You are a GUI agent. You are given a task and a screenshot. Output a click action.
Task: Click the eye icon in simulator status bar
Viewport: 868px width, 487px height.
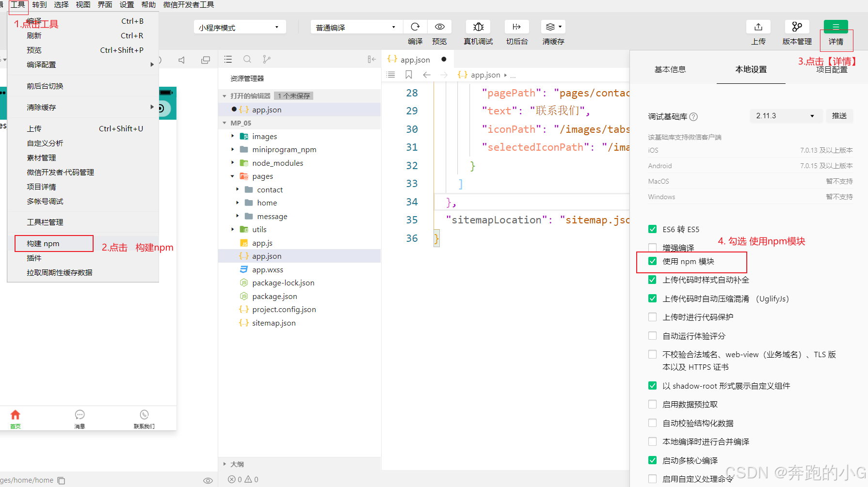tap(208, 480)
